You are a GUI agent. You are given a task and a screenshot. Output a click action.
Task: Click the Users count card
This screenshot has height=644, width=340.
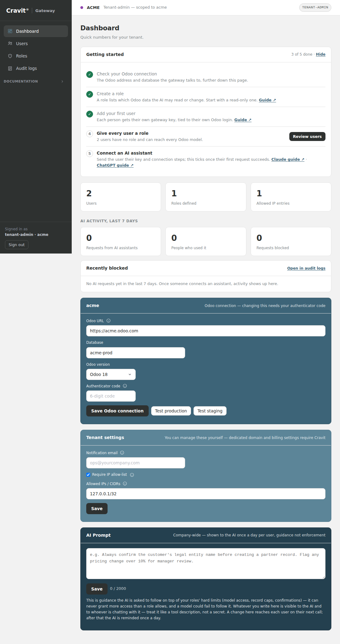(121, 197)
